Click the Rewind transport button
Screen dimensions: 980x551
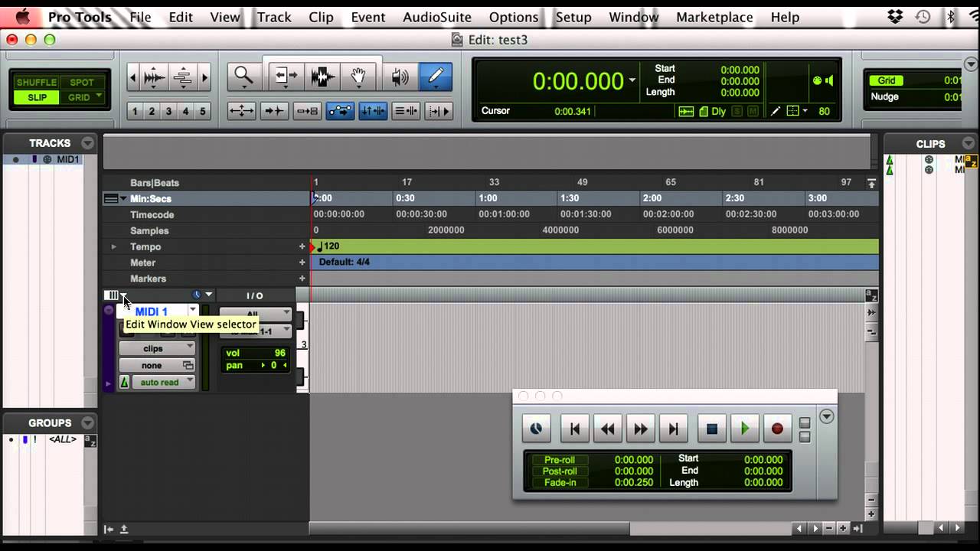[608, 429]
